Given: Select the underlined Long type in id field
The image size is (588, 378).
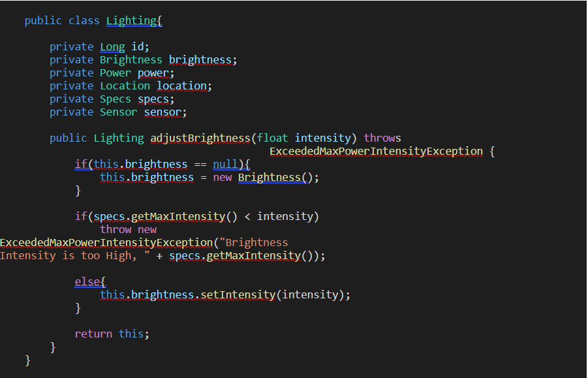Looking at the screenshot, I should point(112,46).
